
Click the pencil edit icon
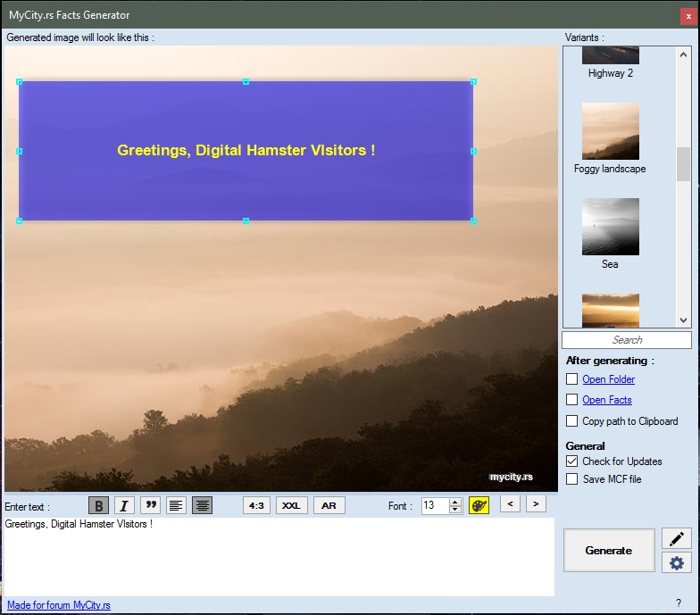pyautogui.click(x=677, y=538)
